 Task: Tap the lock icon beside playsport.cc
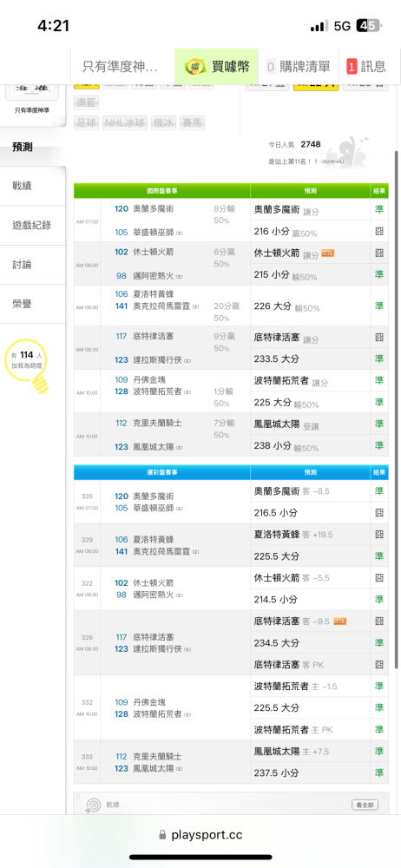click(x=162, y=835)
